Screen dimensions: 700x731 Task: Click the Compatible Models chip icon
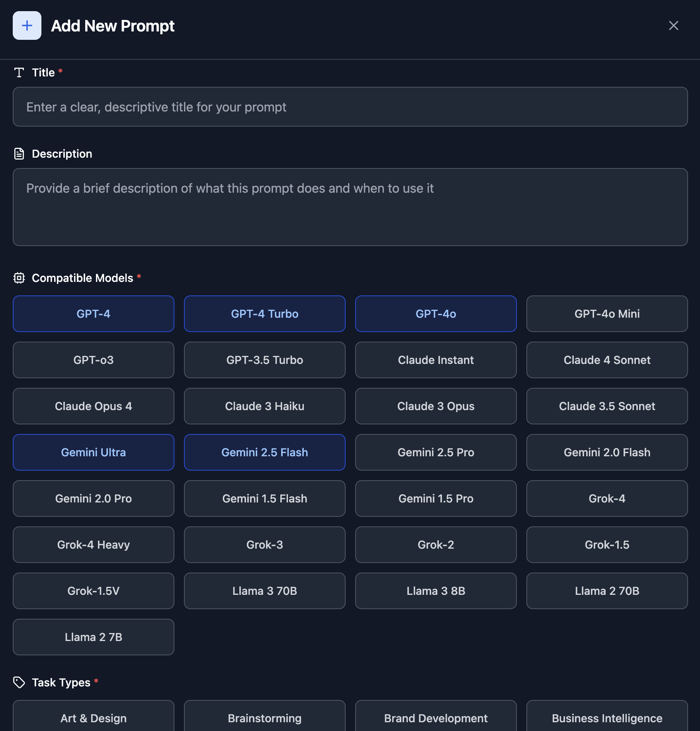[x=19, y=278]
